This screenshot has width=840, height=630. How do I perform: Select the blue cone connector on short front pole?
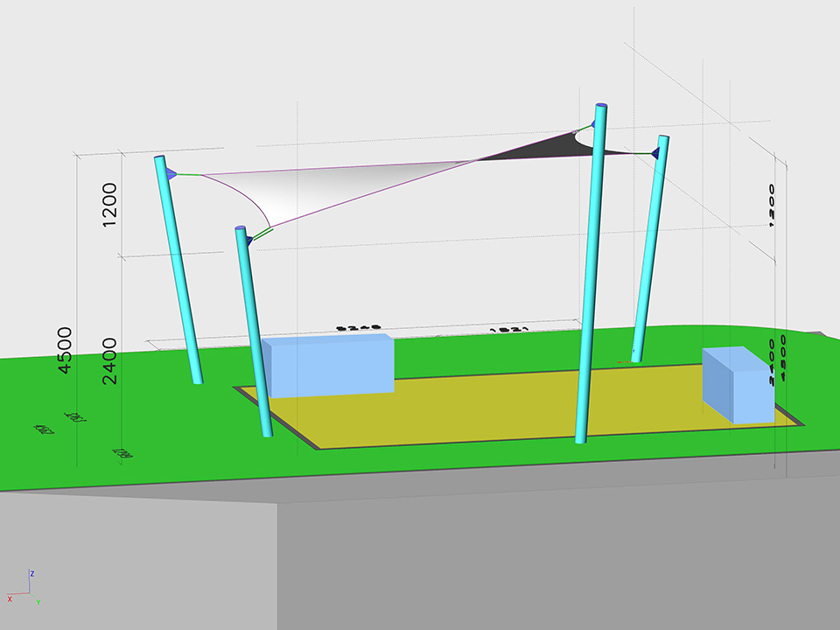point(248,237)
